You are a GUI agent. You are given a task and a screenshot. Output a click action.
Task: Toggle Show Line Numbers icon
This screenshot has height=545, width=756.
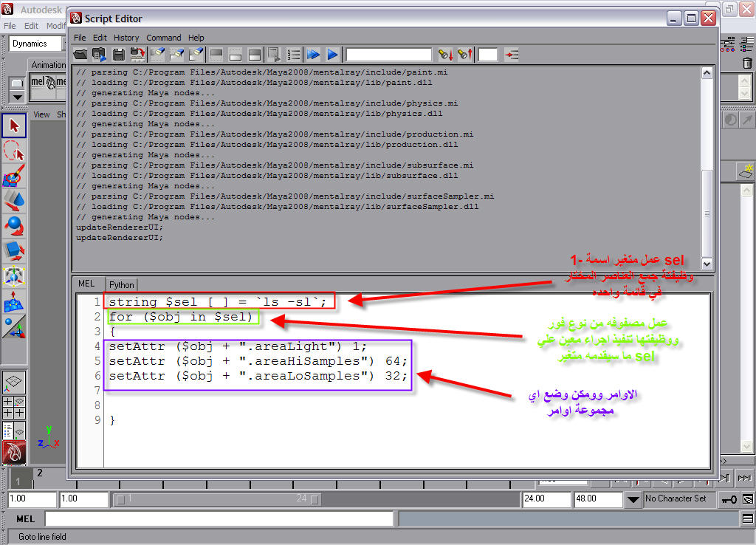tap(294, 55)
